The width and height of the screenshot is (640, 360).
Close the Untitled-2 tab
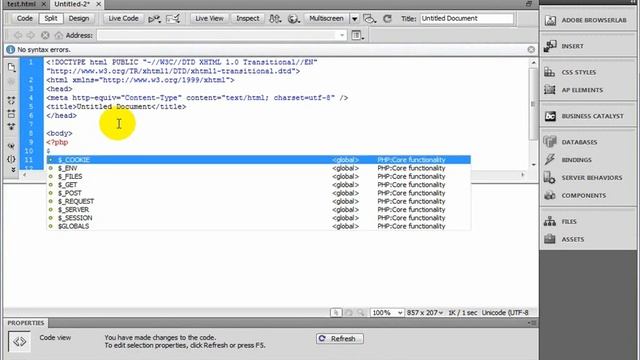tap(98, 4)
